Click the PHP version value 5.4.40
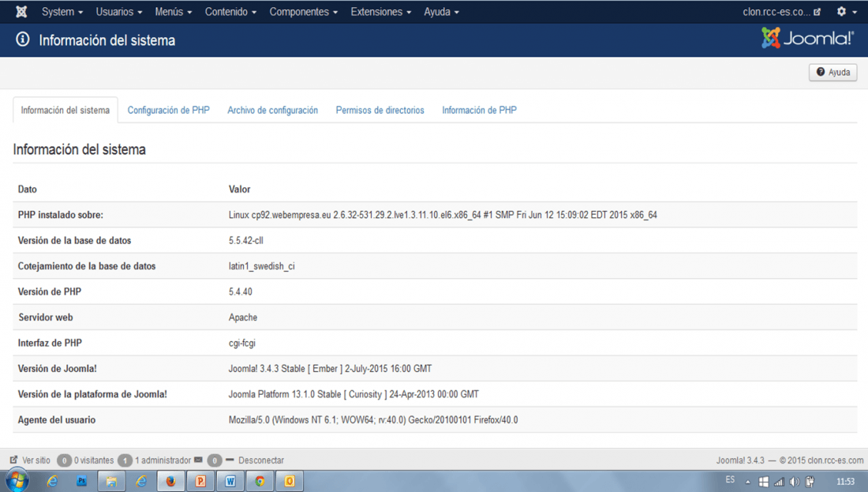The image size is (868, 492). (x=240, y=291)
